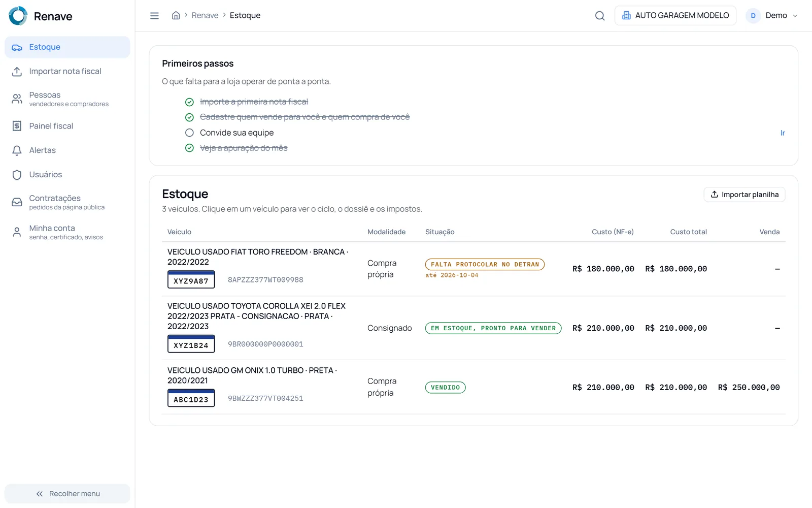Click the shield icon for Usuários
Viewport: 812px width, 508px height.
(x=17, y=175)
